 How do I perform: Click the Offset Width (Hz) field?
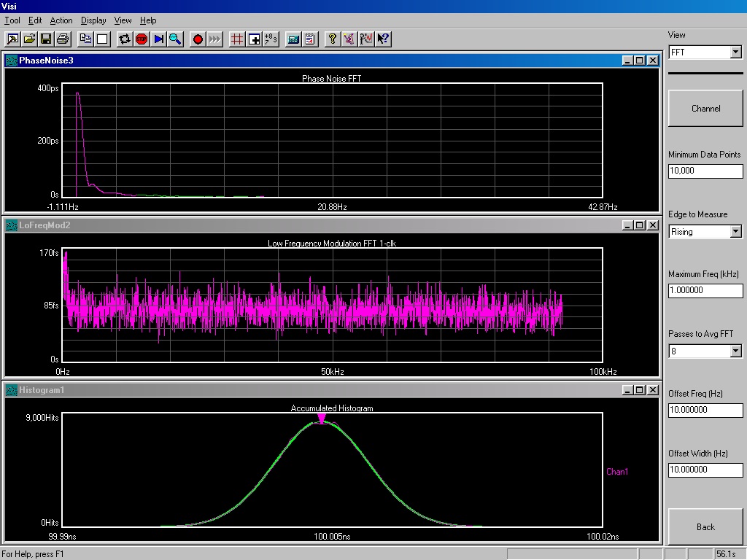[x=705, y=470]
